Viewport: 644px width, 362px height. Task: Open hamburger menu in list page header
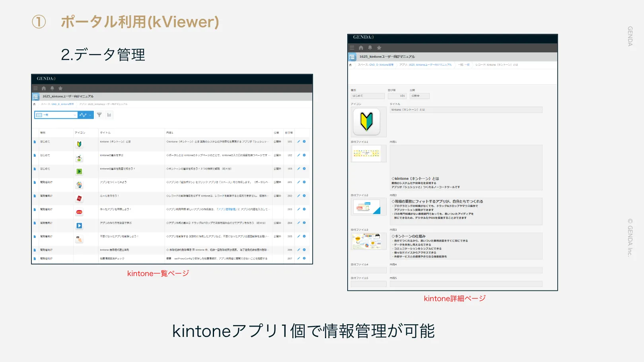point(35,88)
